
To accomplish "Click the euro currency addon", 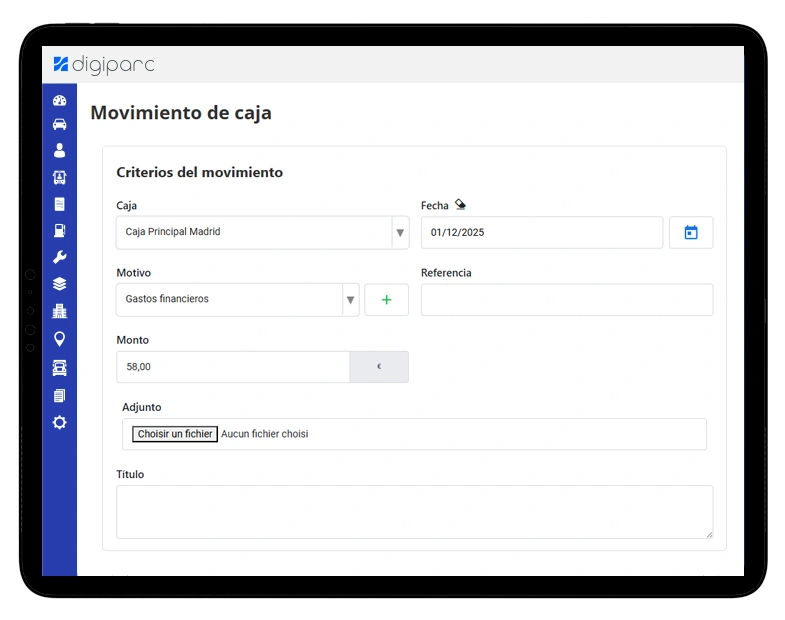I will [x=379, y=367].
